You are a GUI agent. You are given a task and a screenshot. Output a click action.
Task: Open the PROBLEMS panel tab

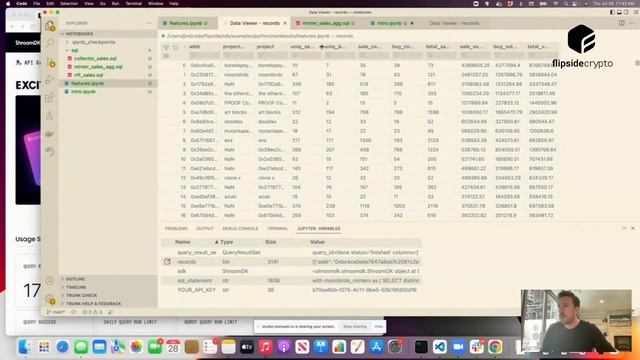point(176,229)
